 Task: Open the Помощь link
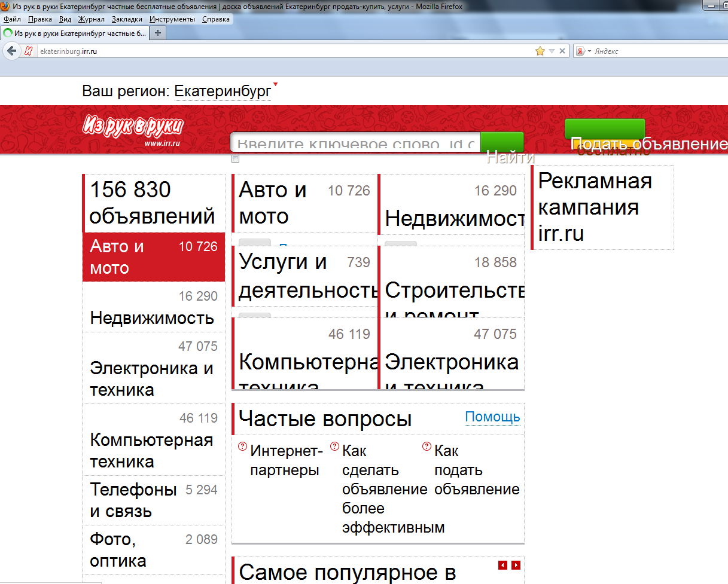492,417
